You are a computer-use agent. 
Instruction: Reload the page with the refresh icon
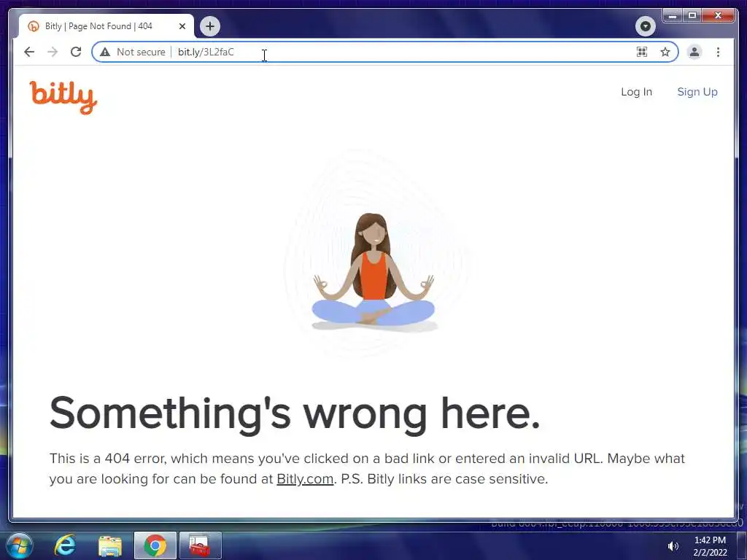pyautogui.click(x=76, y=52)
